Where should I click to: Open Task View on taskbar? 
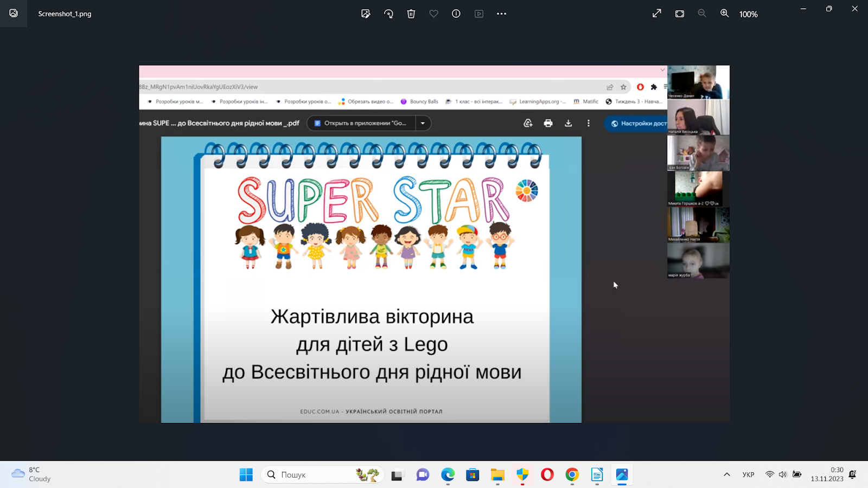pos(397,474)
